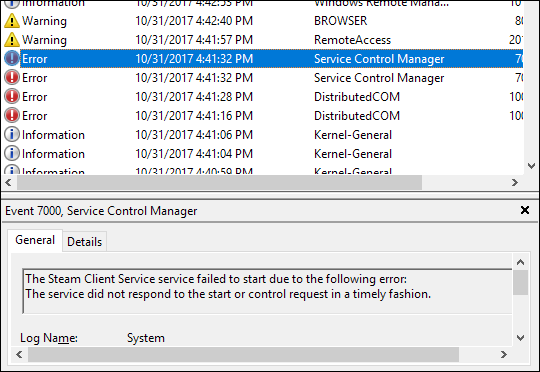Click the error icon at 4:41:28 PM DistributedCOM
Viewport: 540px width, 372px height.
[x=12, y=96]
